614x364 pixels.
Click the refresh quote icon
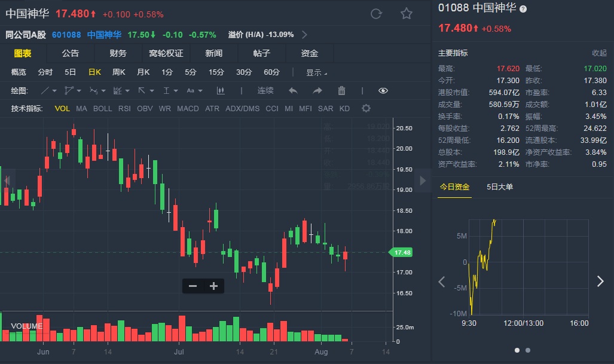tap(376, 14)
